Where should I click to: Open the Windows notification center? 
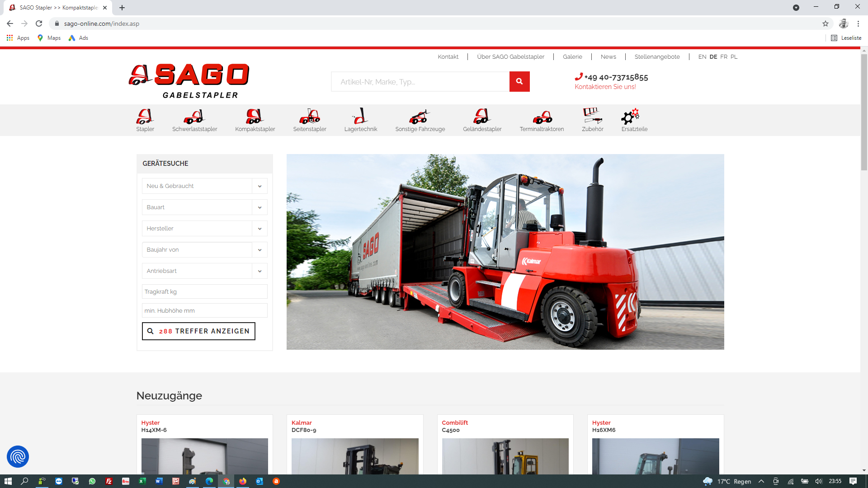click(853, 481)
